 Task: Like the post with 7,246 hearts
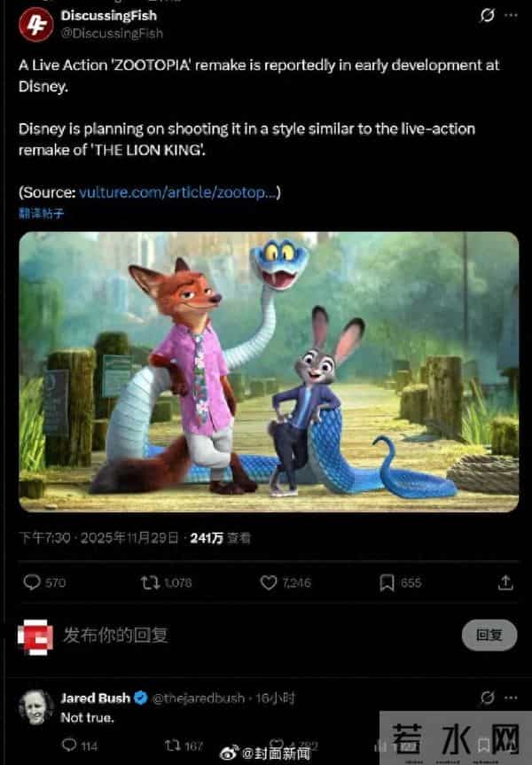point(269,582)
